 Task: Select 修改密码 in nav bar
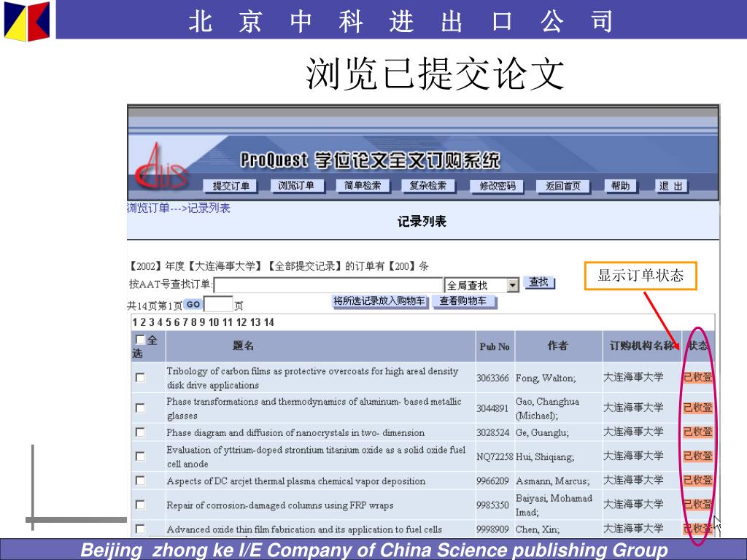[497, 186]
